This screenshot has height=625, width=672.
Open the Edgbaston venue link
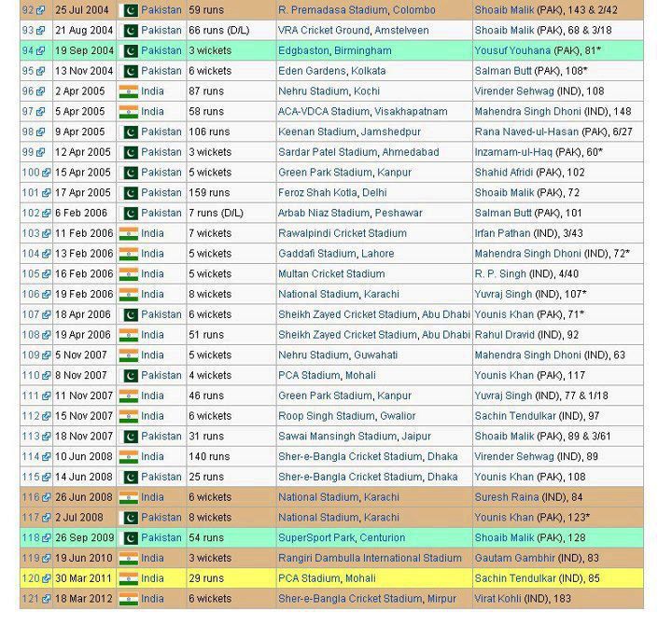[303, 50]
